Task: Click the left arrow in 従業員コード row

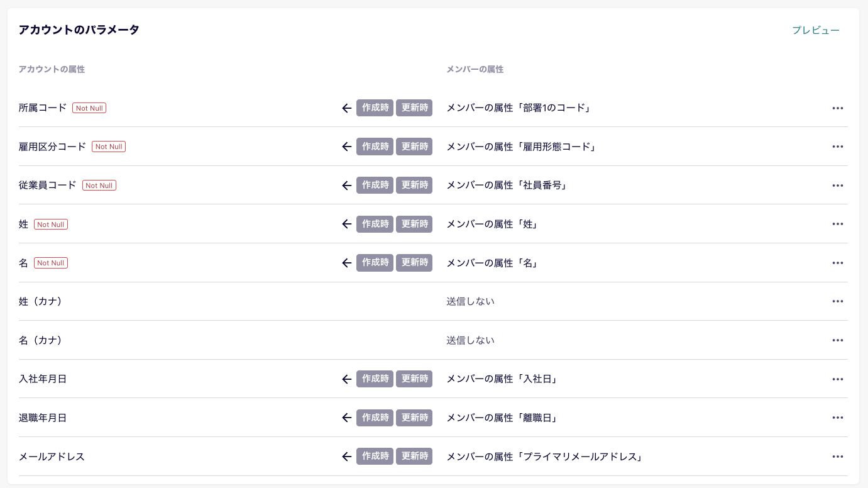Action: click(346, 186)
